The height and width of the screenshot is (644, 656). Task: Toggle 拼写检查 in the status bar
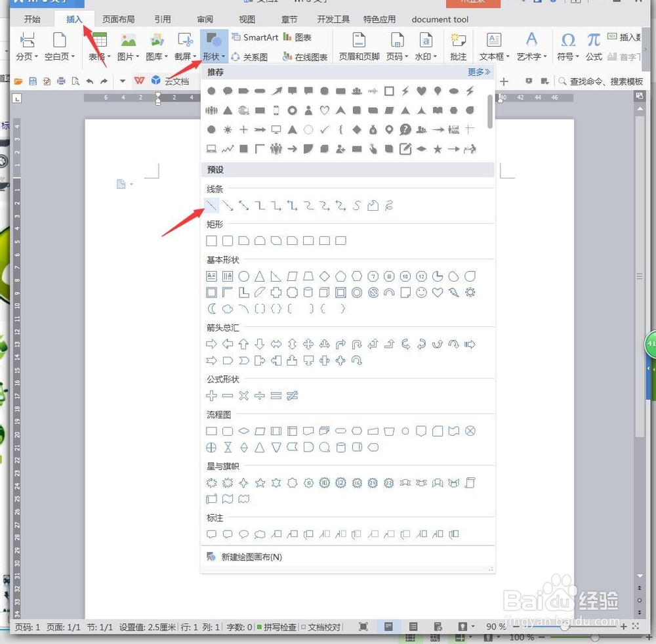coord(276,627)
